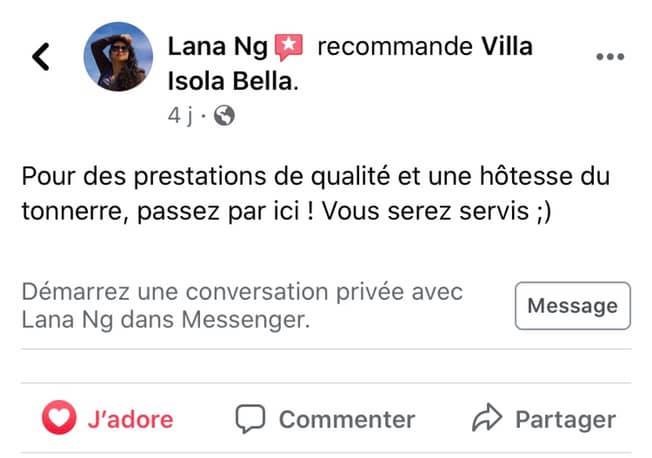Screen dimensions: 652x458
Task: Click the word 'recommande' in the header
Action: point(395,46)
